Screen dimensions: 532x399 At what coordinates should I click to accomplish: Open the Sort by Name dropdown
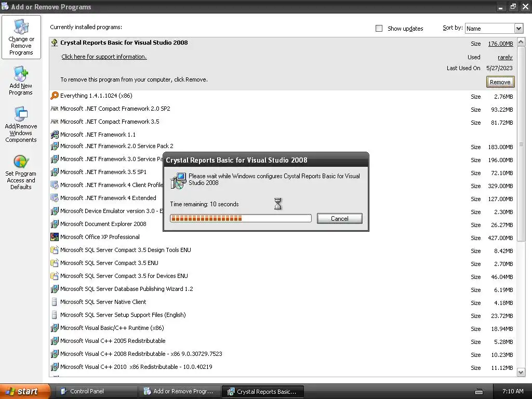tap(518, 29)
